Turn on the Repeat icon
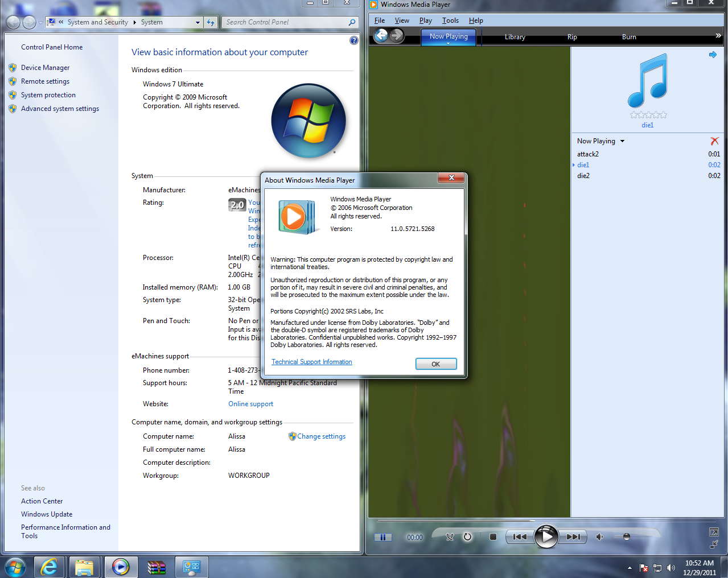 pyautogui.click(x=467, y=536)
